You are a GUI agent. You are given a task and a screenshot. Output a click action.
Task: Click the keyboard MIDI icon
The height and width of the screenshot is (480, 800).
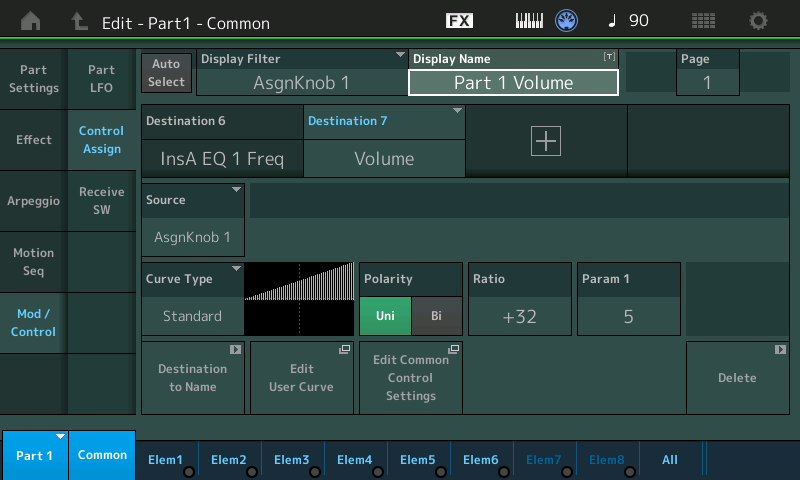(x=530, y=21)
